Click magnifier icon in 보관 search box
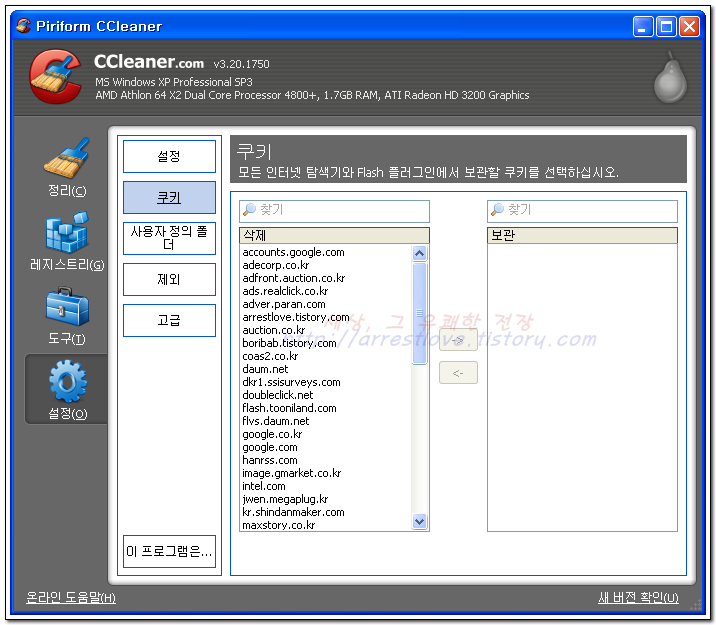The height and width of the screenshot is (625, 716). (x=497, y=210)
